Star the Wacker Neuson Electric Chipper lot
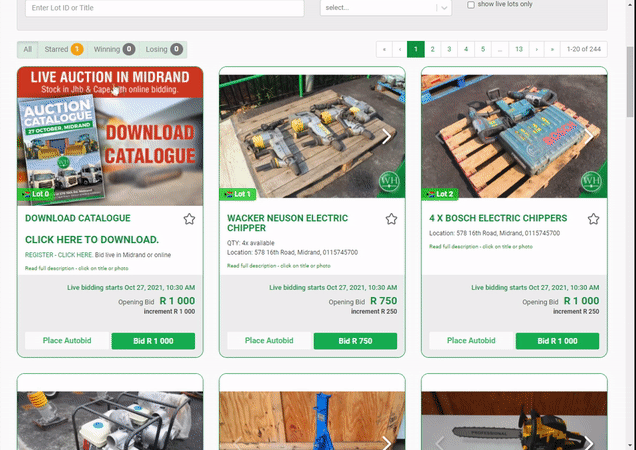Viewport: 636px width, 450px height. point(391,219)
